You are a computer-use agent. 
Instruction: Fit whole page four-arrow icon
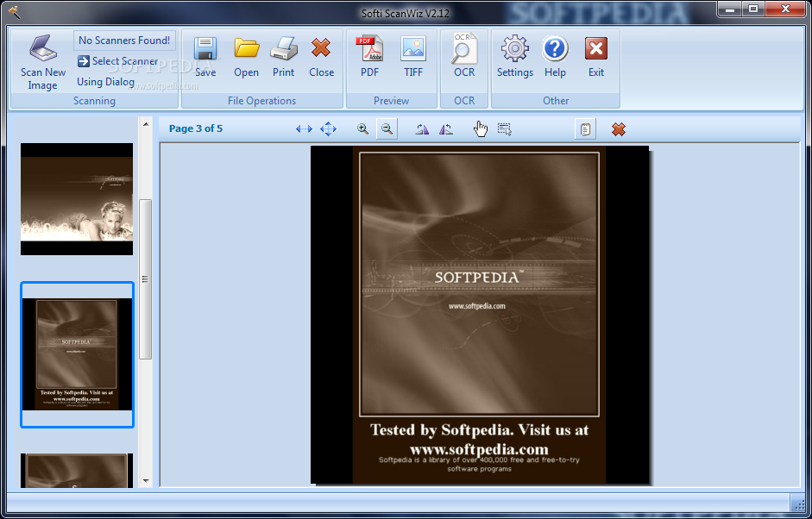328,128
